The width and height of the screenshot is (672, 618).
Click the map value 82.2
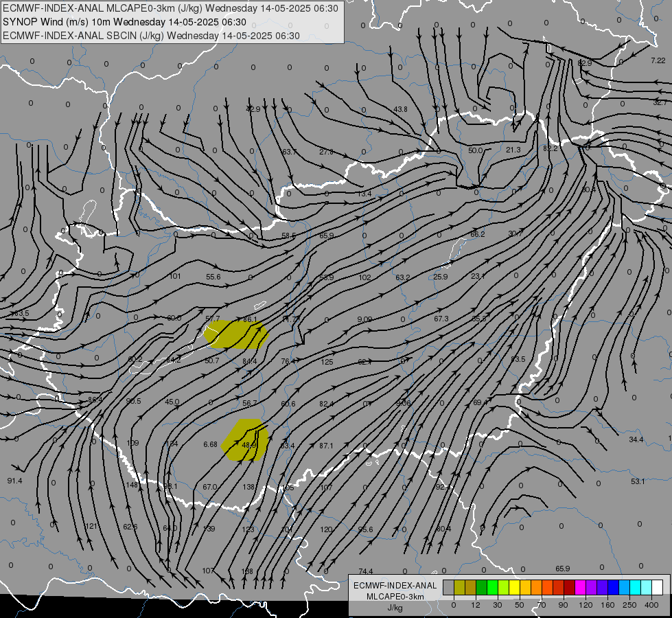[x=551, y=148]
